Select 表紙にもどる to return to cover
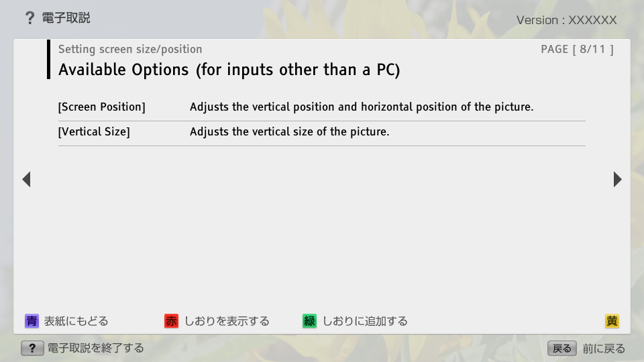This screenshot has width=644, height=362. click(x=76, y=321)
